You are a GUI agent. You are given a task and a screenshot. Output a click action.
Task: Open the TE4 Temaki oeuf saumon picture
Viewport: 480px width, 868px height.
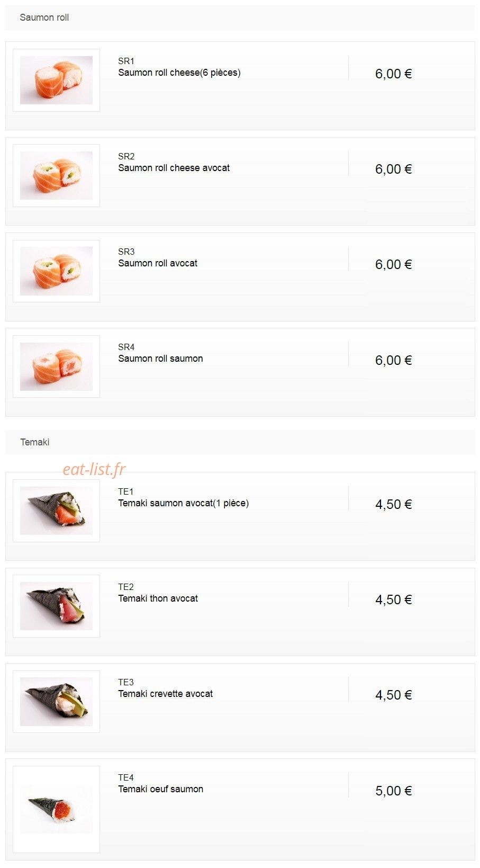56,809
